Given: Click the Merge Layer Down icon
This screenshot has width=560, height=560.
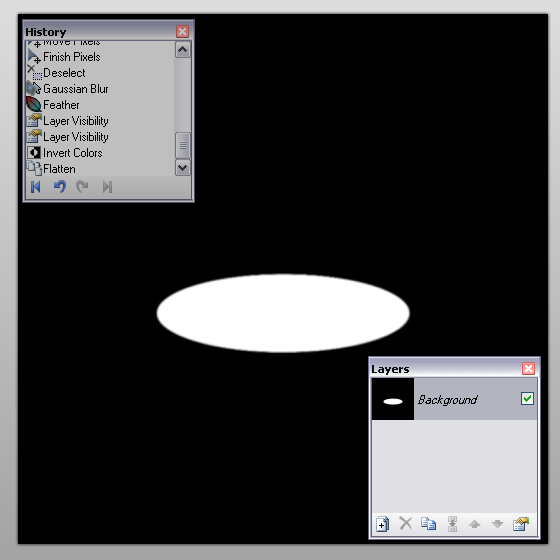Looking at the screenshot, I should (x=452, y=524).
